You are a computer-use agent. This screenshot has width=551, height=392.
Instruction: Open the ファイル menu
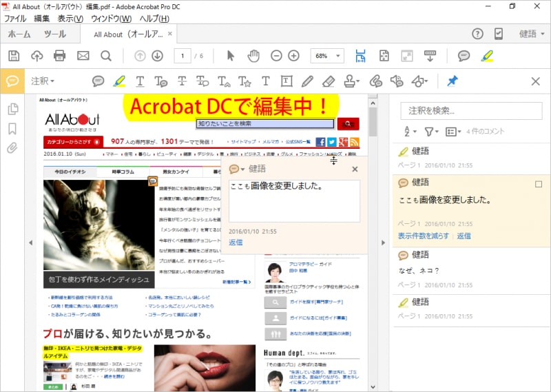15,19
